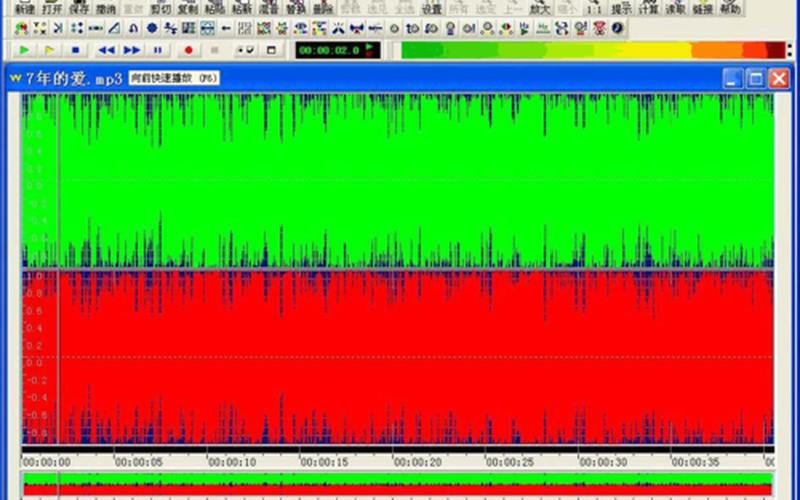Click the rewind double-arrow button

point(107,50)
